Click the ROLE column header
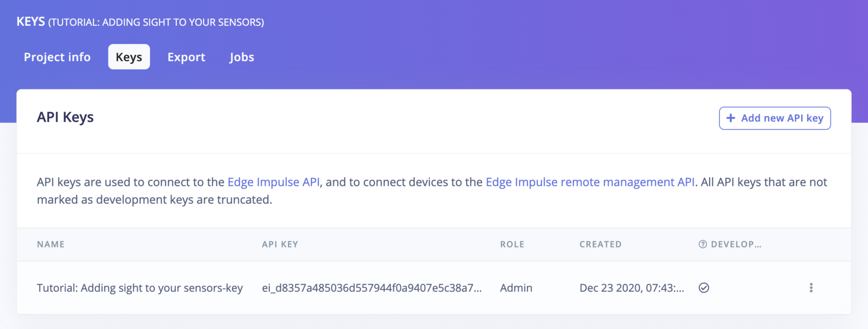This screenshot has height=329, width=868. 512,244
